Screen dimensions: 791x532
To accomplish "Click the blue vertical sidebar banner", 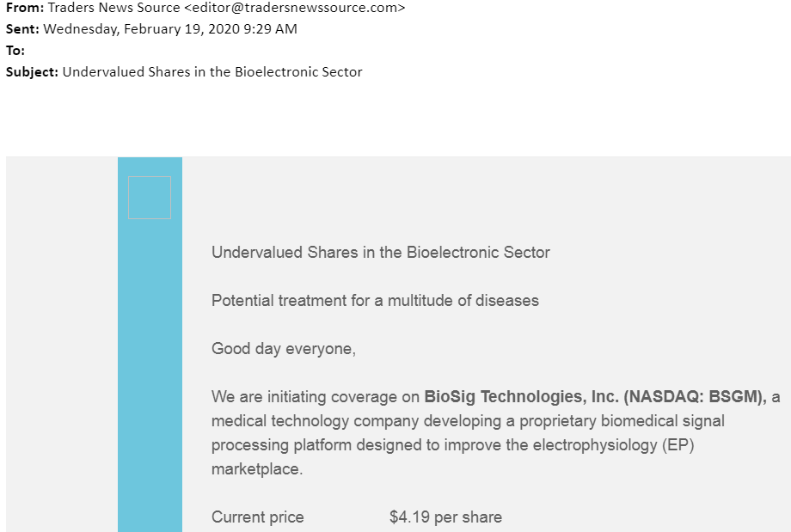I will pyautogui.click(x=150, y=345).
